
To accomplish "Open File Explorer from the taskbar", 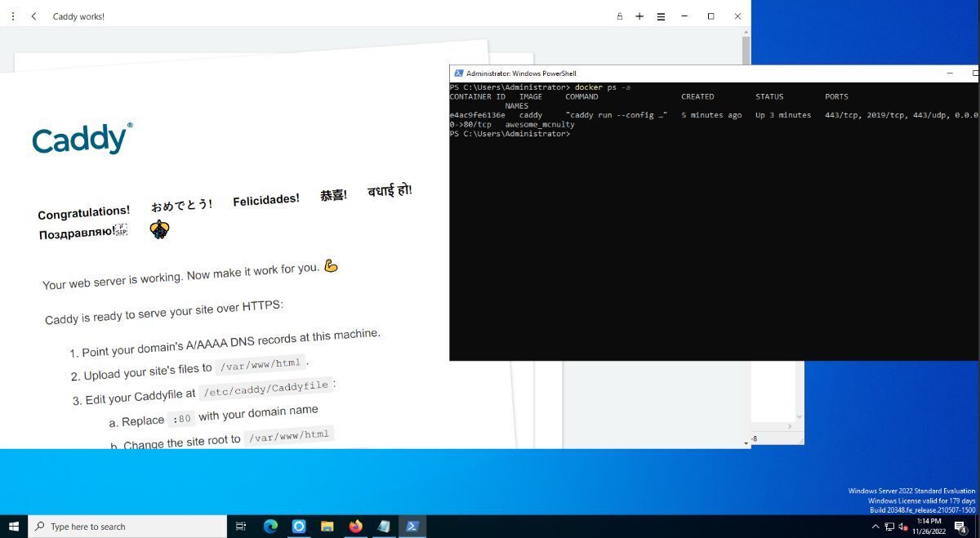I will (327, 527).
